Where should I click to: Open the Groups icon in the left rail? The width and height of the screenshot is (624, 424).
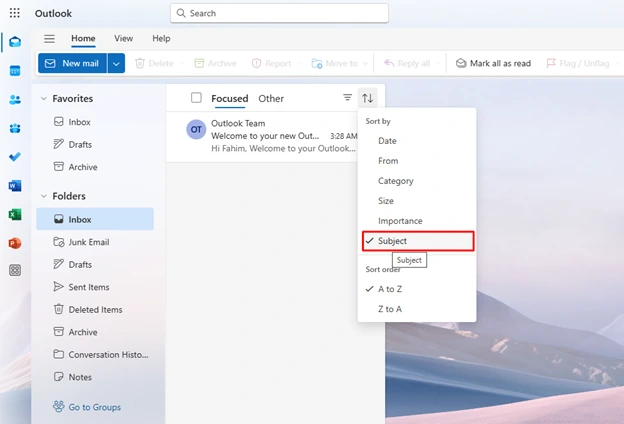pos(15,128)
